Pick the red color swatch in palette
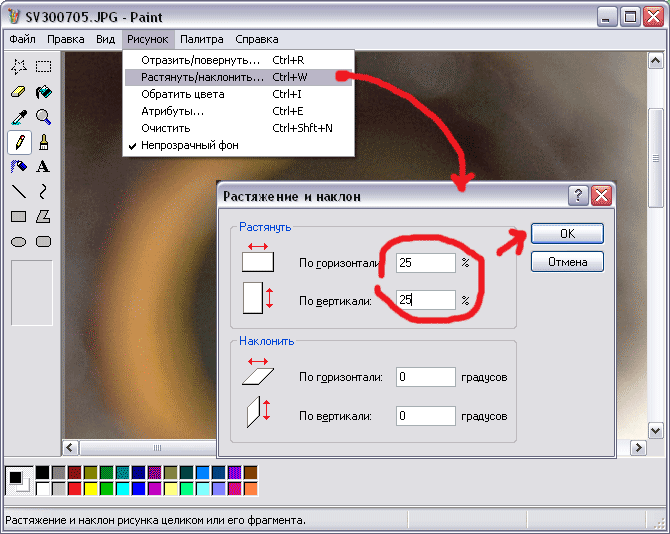The height and width of the screenshot is (534, 670). [75, 489]
